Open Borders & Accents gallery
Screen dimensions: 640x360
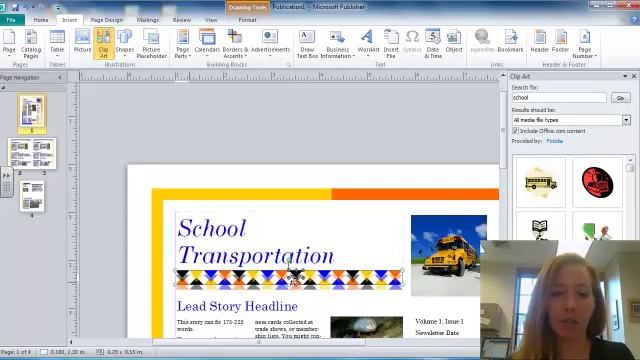coord(235,43)
